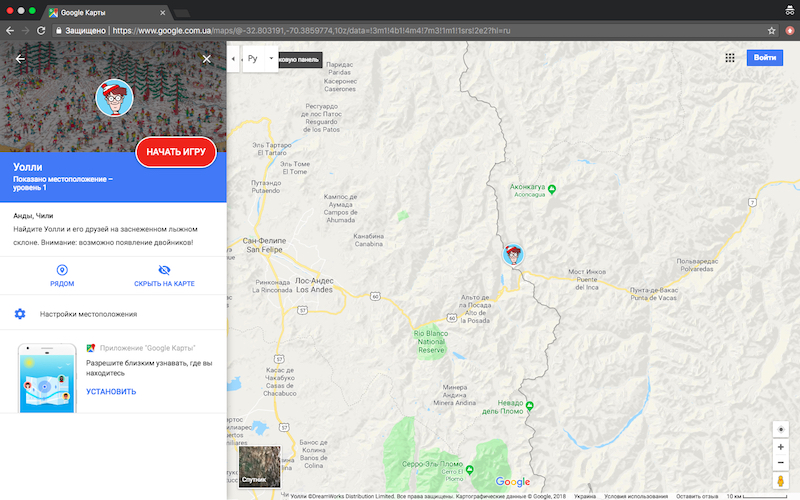Open the Ру language dropdown
The height and width of the screenshot is (500, 800).
point(260,59)
